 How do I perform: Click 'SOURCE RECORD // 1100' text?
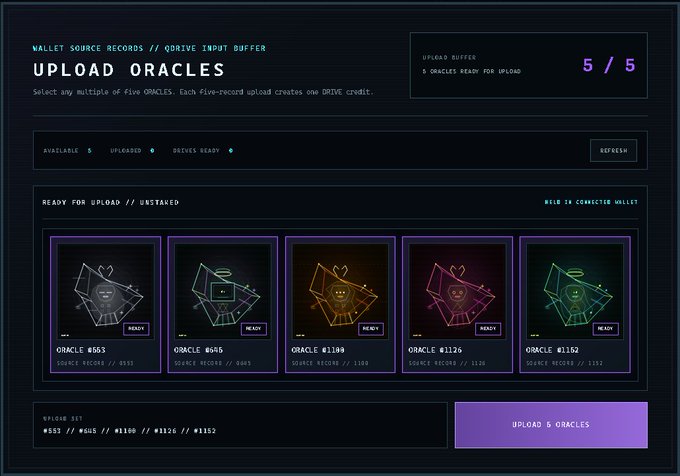[x=330, y=363]
